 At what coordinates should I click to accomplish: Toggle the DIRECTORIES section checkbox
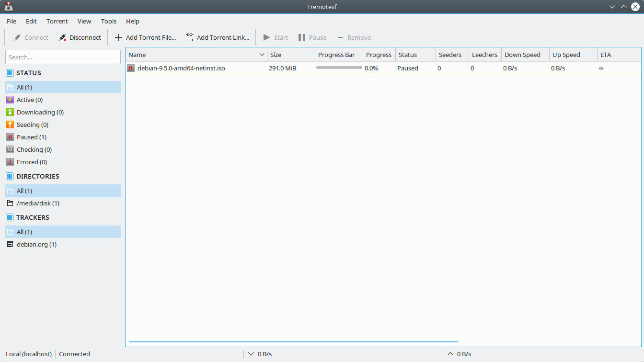click(x=10, y=176)
